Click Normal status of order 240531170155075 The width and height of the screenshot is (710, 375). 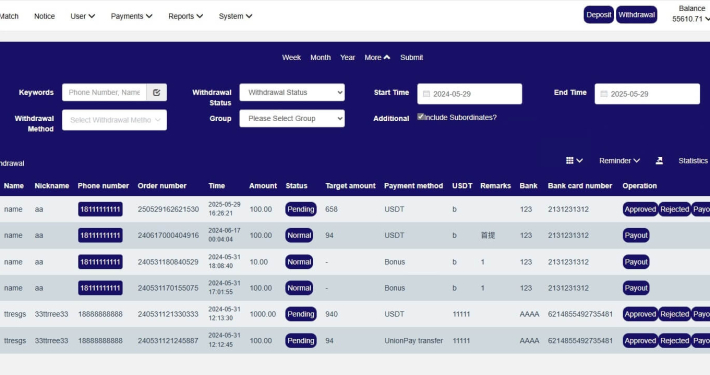click(x=299, y=288)
